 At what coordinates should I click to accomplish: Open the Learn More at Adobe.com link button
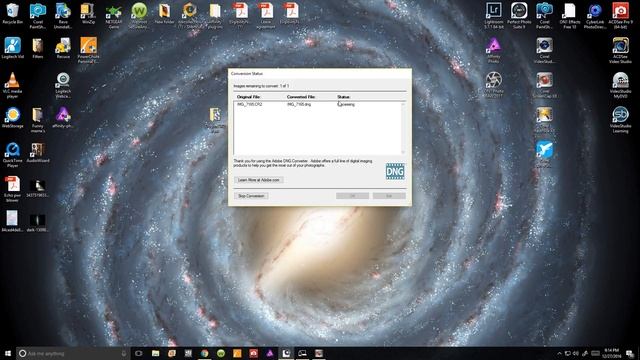(258, 180)
